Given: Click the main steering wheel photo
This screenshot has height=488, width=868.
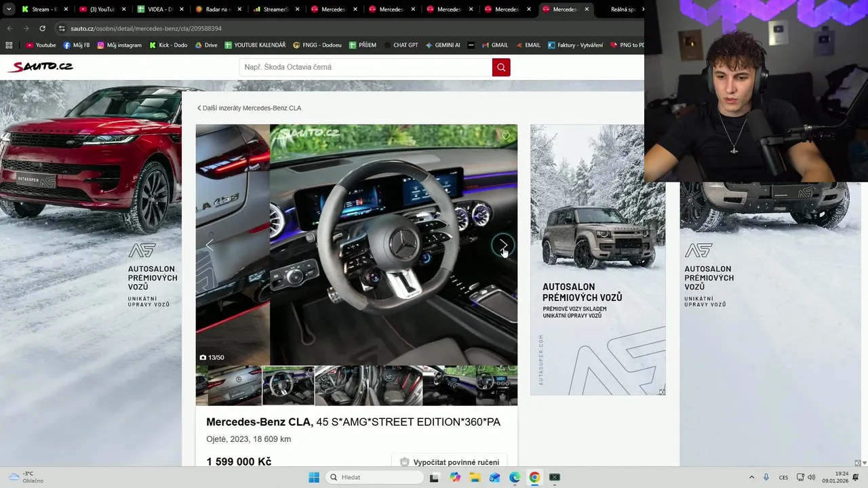Looking at the screenshot, I should (x=393, y=245).
